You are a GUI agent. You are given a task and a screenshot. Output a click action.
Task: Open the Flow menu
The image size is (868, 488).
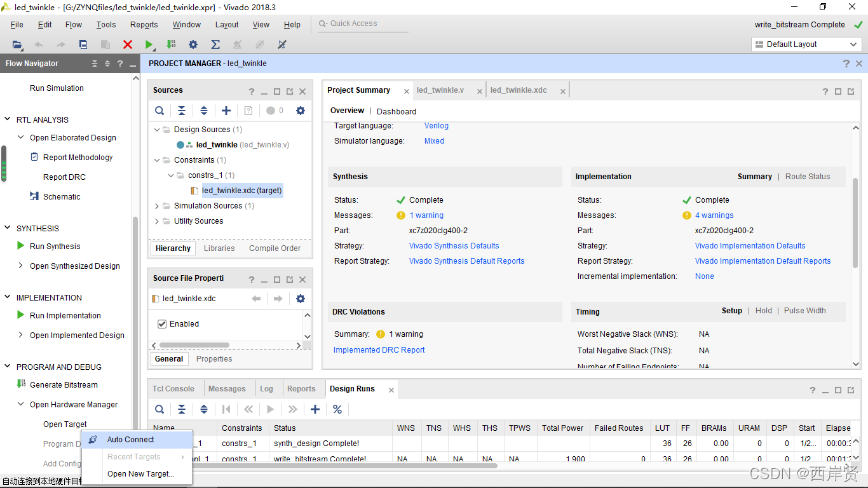(74, 25)
